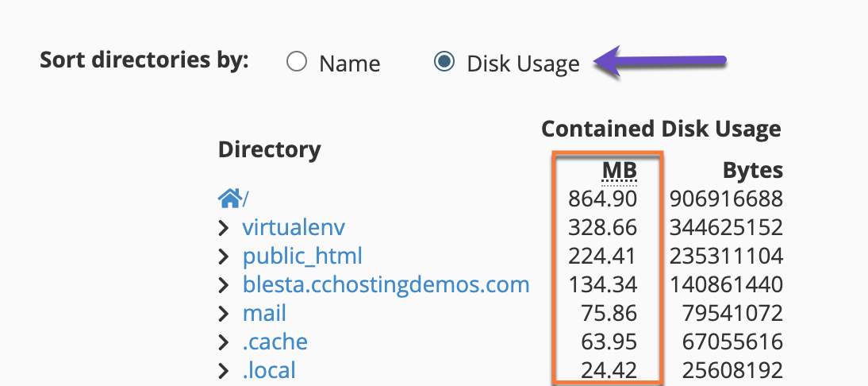The height and width of the screenshot is (386, 868).
Task: Select the Name sort radio button
Action: [x=297, y=63]
